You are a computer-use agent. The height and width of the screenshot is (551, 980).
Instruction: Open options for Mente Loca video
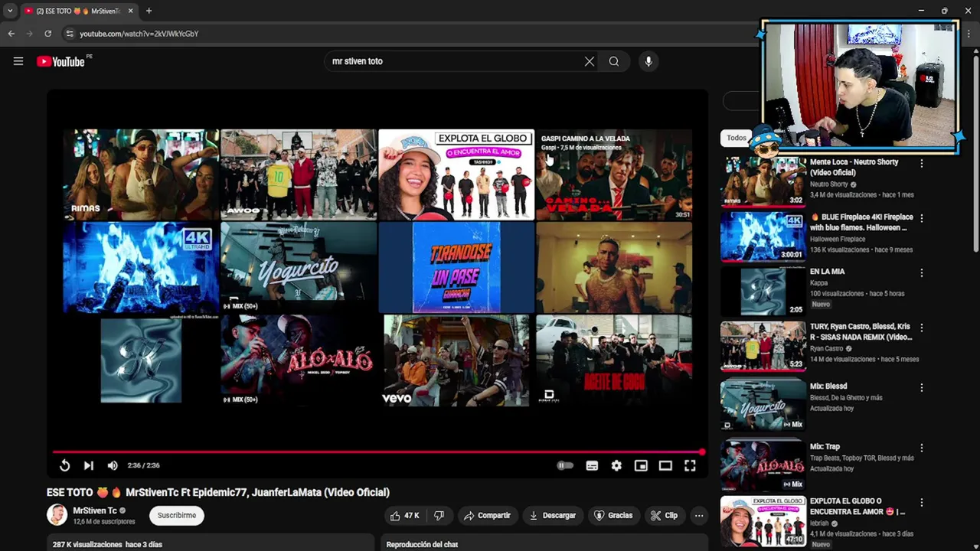click(922, 163)
